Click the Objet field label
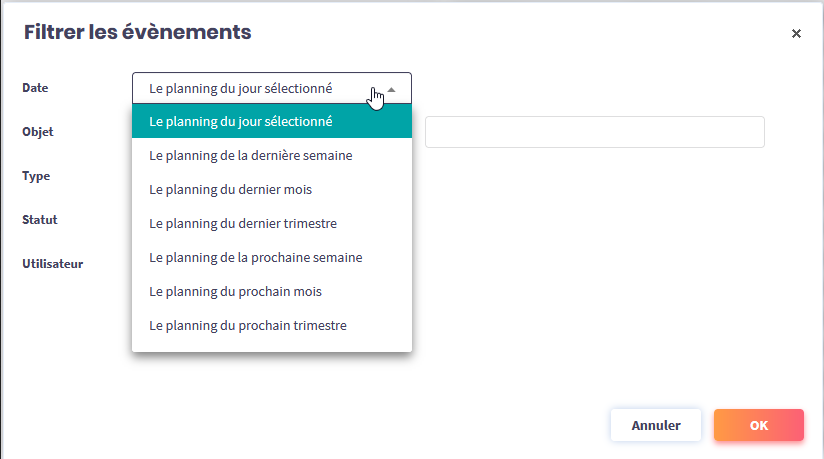Viewport: 824px width, 459px height. (38, 132)
